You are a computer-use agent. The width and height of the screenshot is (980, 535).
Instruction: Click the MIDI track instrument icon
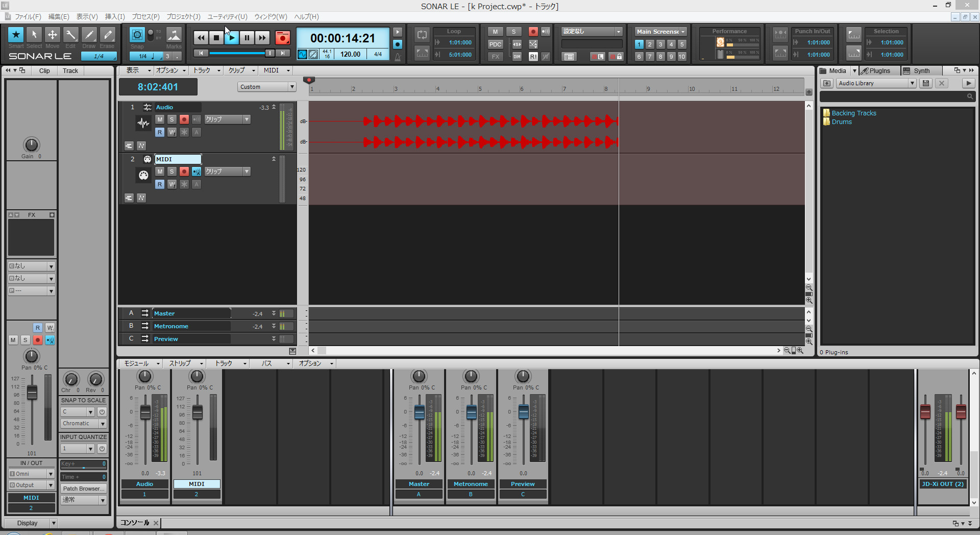tap(143, 175)
